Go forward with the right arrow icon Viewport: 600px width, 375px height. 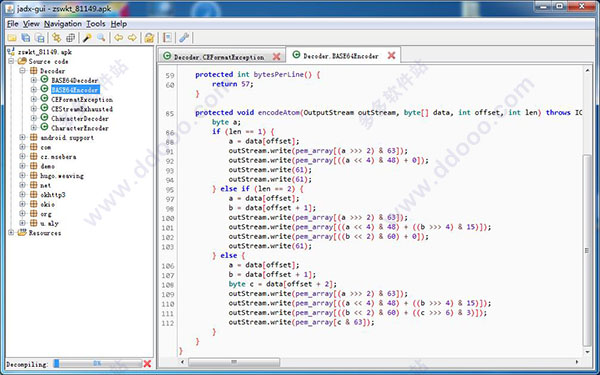point(132,38)
